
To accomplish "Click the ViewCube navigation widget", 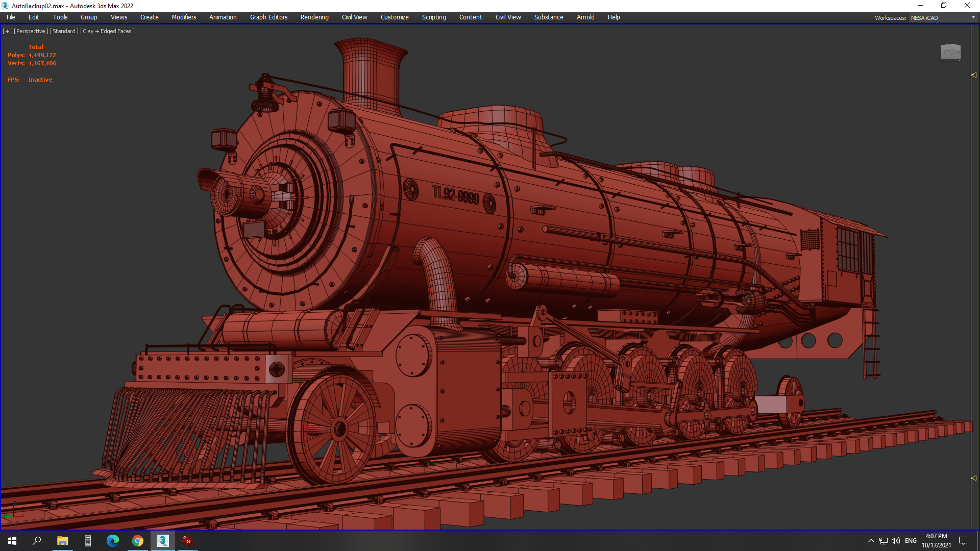I will click(x=950, y=52).
